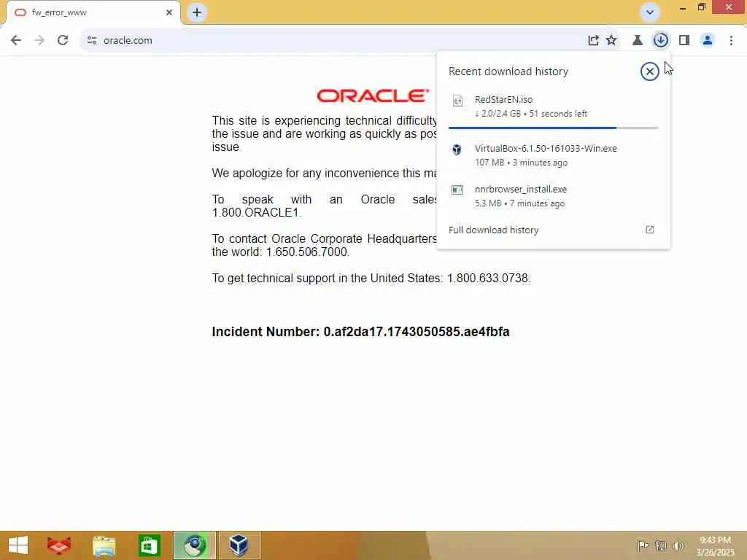Click the Oracle logo

pos(373,96)
